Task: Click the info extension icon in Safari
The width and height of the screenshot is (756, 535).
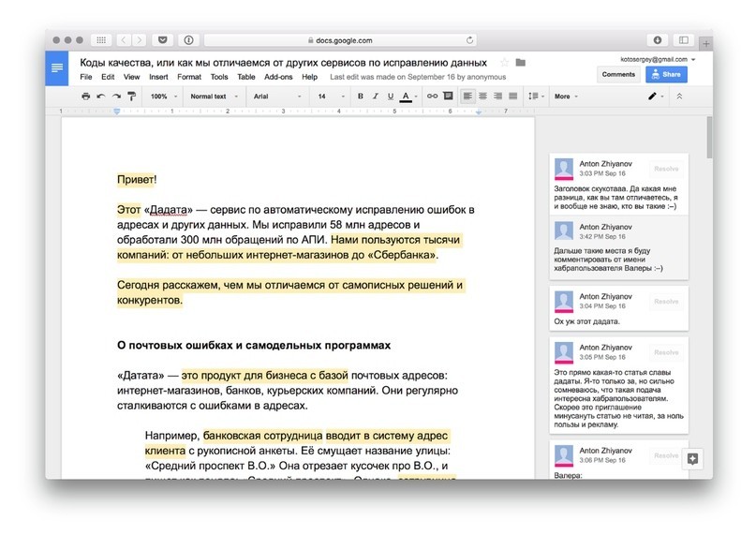Action: pos(188,40)
